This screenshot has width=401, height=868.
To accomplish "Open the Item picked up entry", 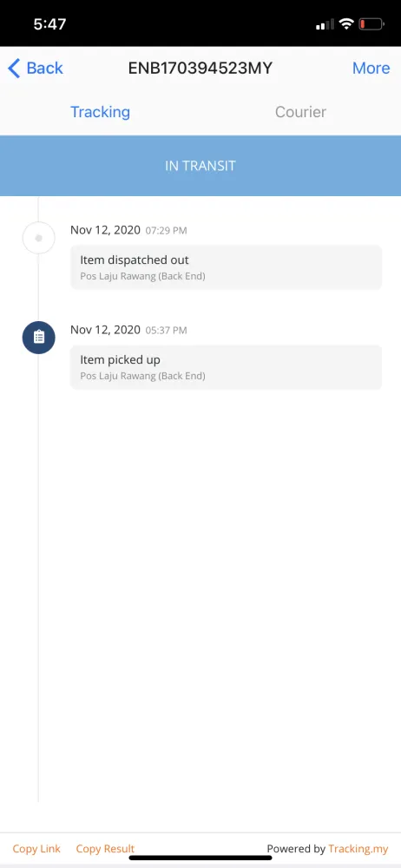I will pyautogui.click(x=226, y=367).
